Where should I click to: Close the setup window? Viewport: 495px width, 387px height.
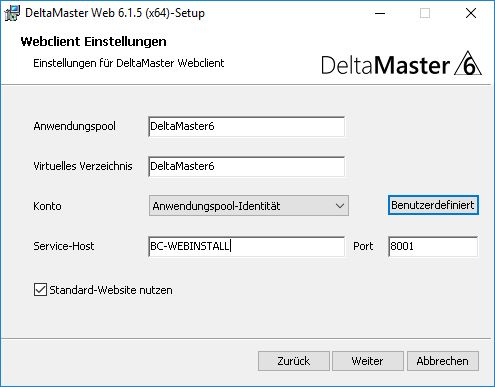pos(471,13)
